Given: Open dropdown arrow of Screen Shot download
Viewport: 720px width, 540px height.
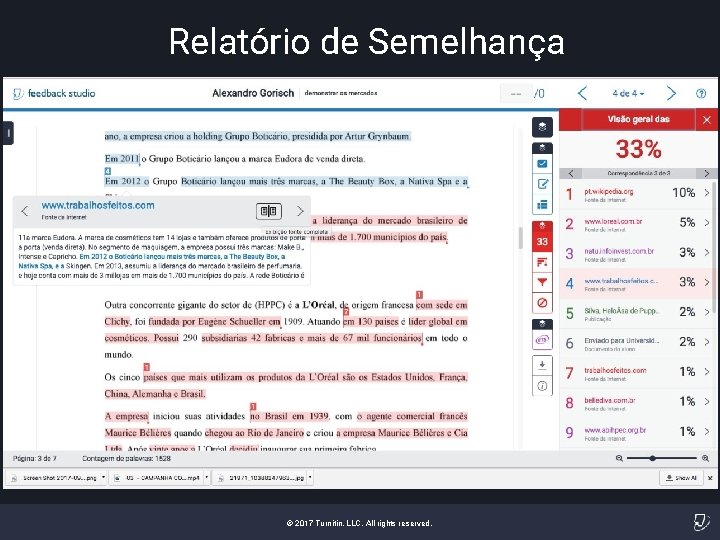Looking at the screenshot, I should (x=103, y=478).
